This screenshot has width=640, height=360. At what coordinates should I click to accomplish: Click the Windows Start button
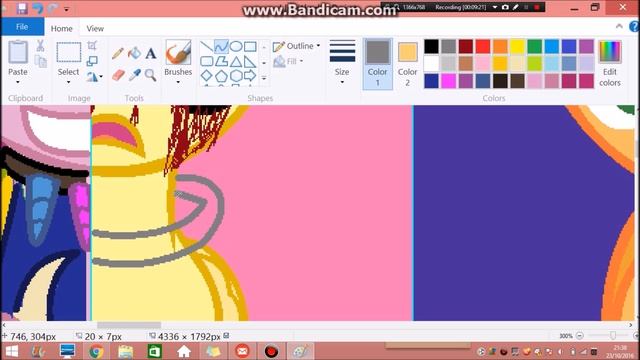click(11, 351)
